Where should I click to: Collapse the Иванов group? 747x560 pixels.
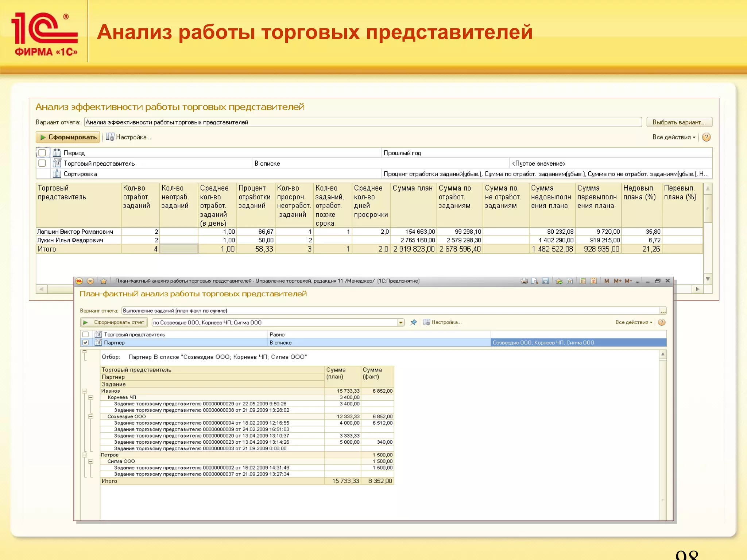pos(85,391)
